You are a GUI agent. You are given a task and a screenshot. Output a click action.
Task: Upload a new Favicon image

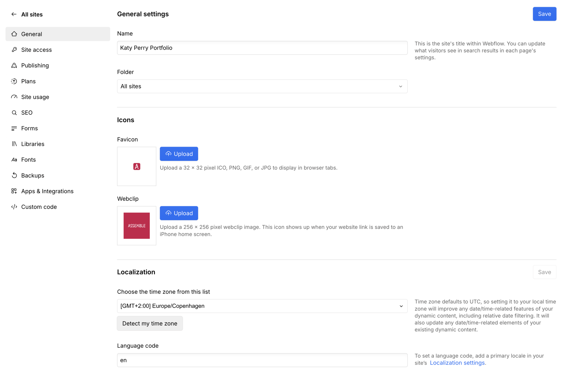[x=179, y=154]
